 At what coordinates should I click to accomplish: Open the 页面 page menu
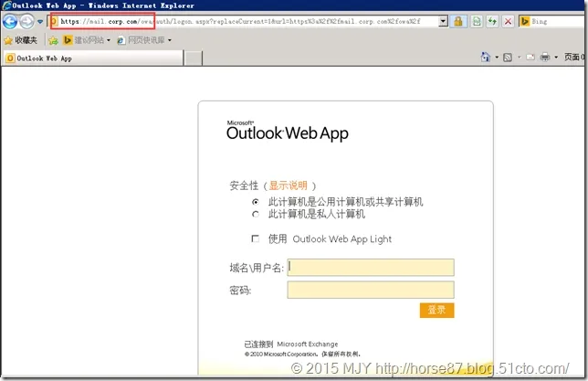click(x=573, y=57)
